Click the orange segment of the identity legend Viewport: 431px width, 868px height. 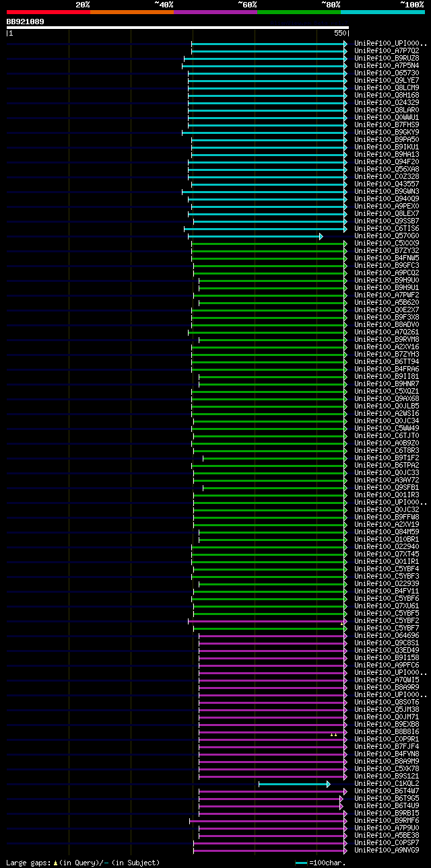(132, 11)
